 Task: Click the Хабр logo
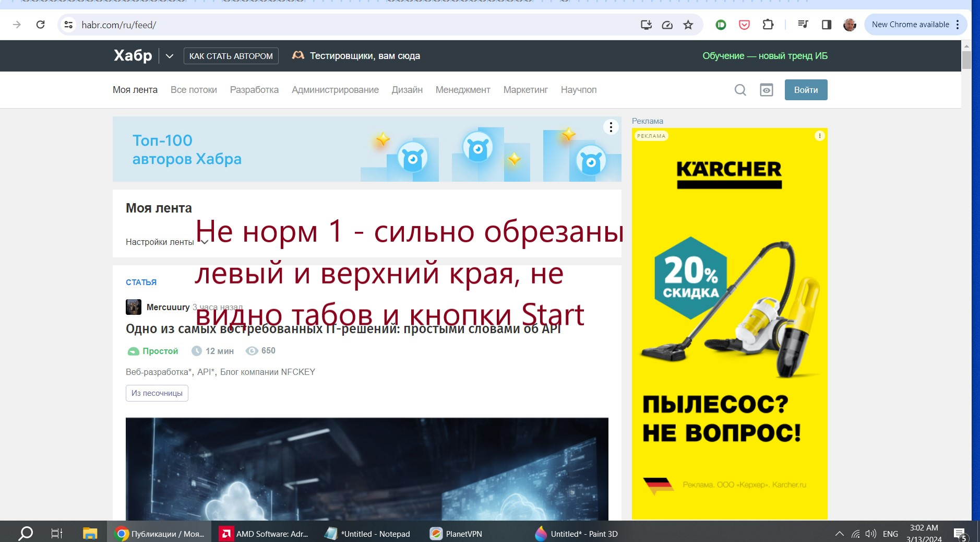(133, 55)
